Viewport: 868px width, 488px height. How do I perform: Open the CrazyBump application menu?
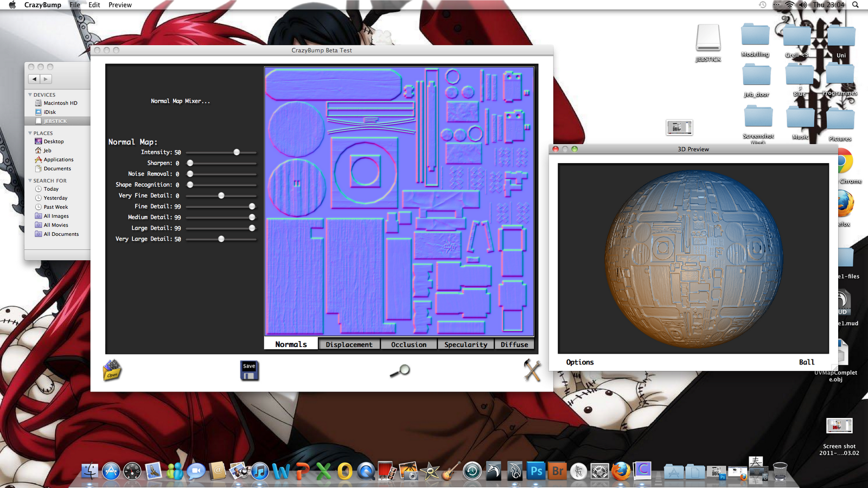point(43,5)
